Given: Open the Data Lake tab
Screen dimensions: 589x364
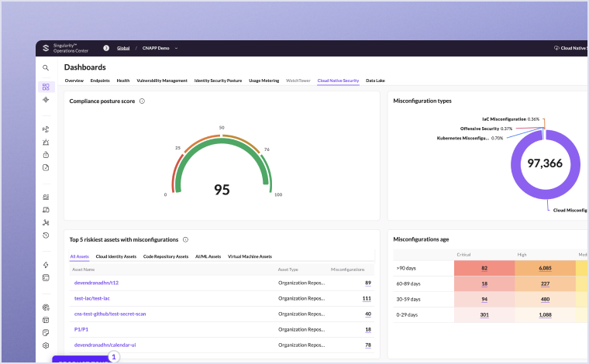Looking at the screenshot, I should (375, 81).
